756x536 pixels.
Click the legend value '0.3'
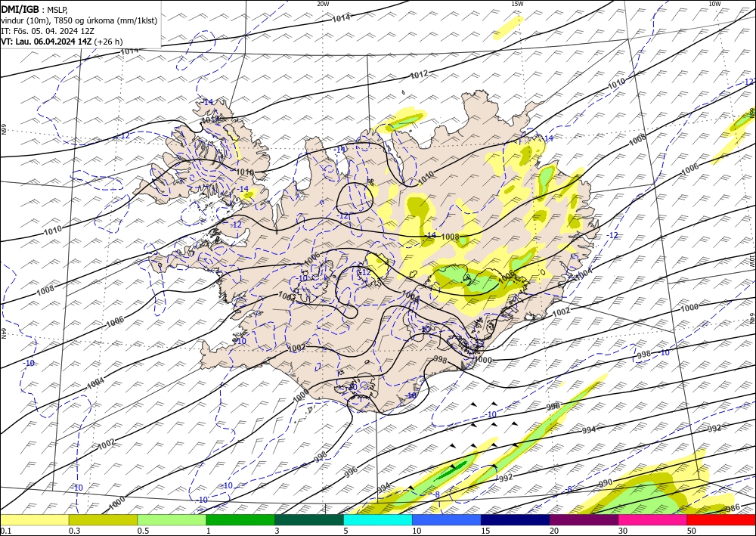click(x=74, y=531)
